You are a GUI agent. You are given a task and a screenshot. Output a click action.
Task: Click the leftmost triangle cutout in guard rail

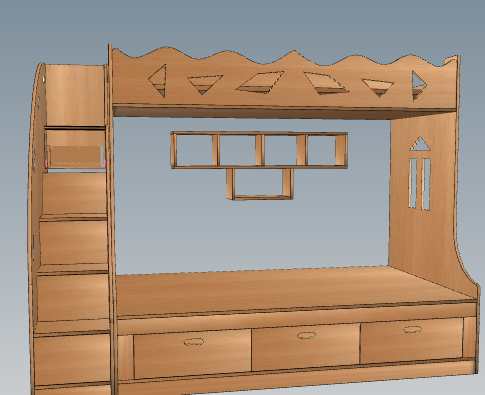tap(157, 81)
